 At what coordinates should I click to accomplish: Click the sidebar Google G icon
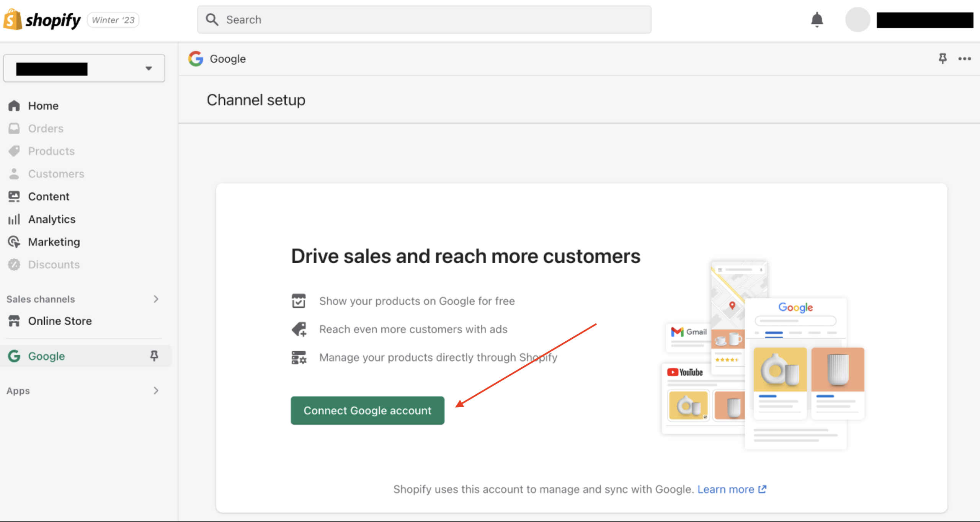(14, 356)
